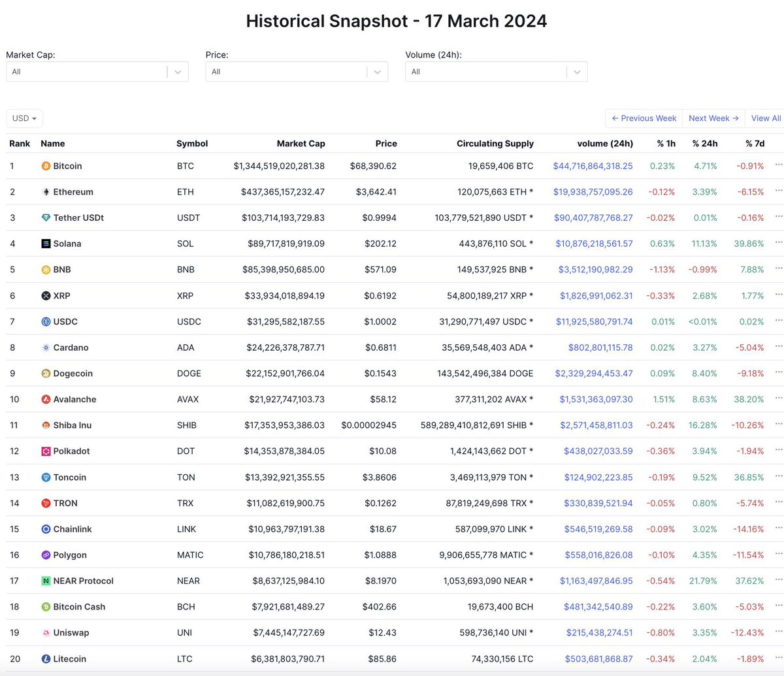Sort by the Rank column header

20,144
